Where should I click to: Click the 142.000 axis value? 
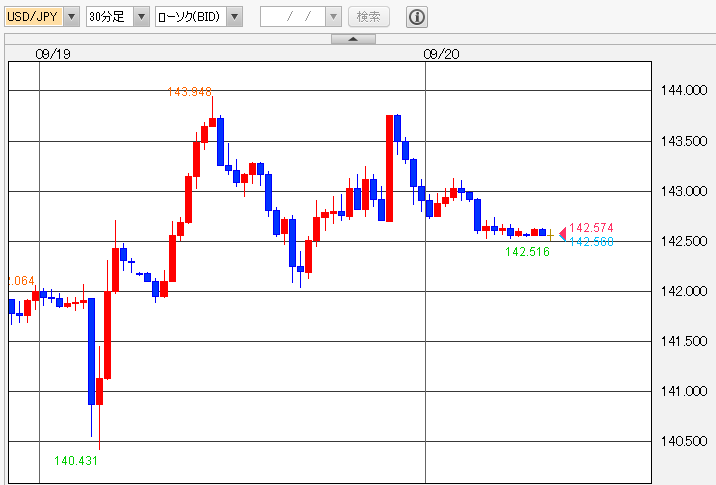[684, 291]
